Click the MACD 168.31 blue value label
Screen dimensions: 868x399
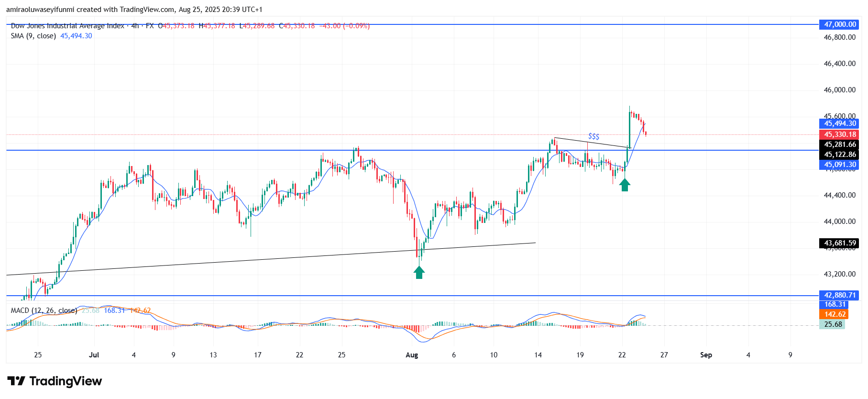835,304
